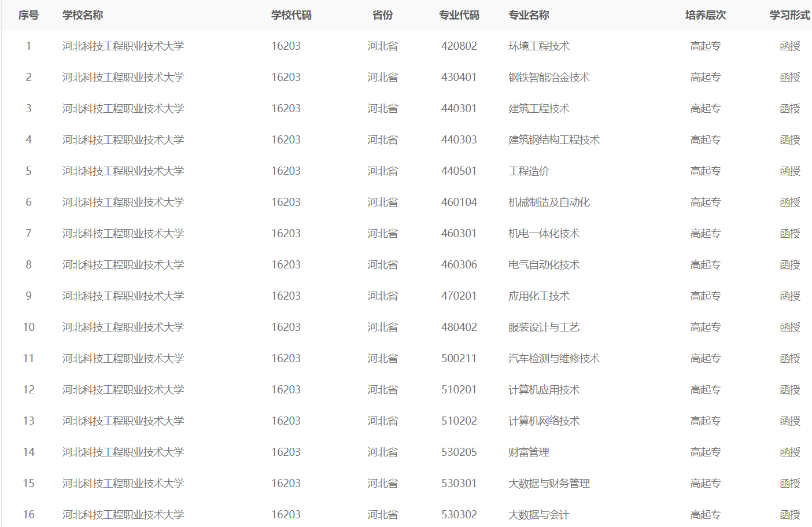
Task: Click major code 530302
Action: pyautogui.click(x=459, y=515)
